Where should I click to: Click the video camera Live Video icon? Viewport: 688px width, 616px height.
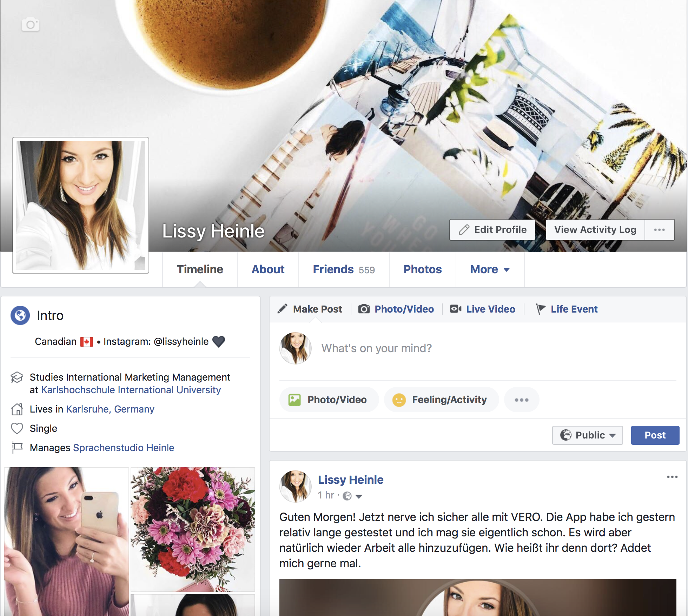pos(456,309)
